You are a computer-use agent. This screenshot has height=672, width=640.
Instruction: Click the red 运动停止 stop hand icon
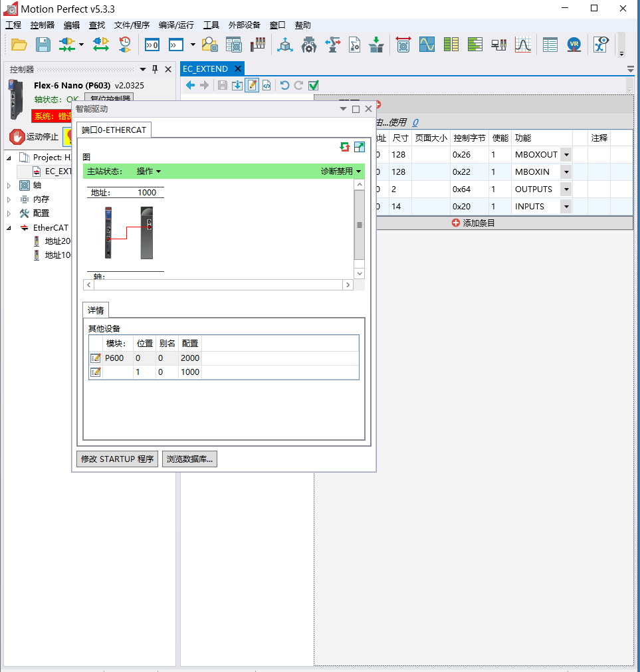(17, 137)
